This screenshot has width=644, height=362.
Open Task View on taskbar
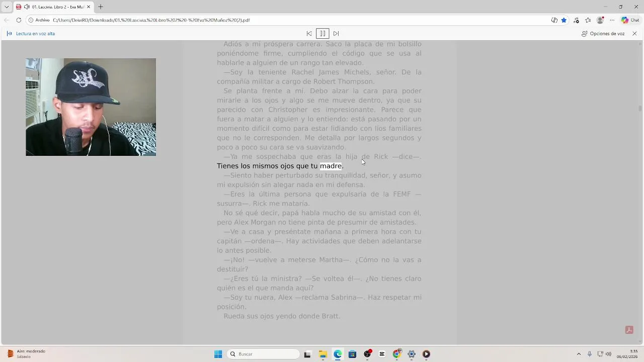(x=307, y=354)
